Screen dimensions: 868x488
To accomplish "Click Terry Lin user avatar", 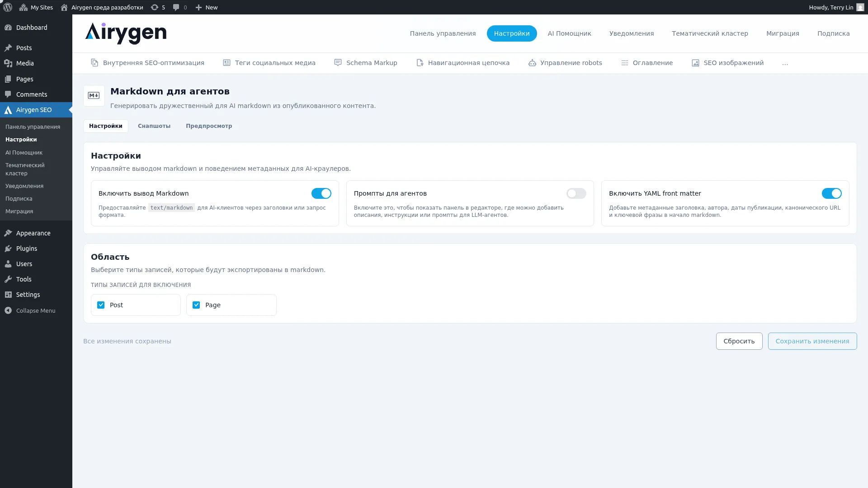I will click(860, 7).
